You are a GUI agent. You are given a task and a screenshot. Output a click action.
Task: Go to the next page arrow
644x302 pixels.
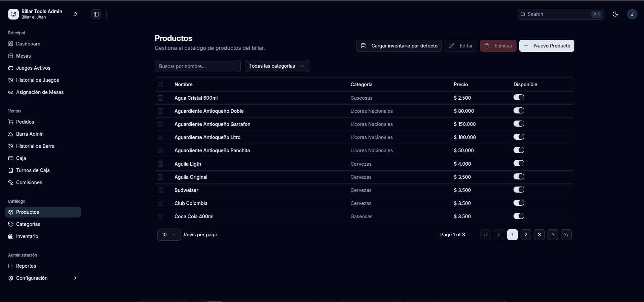(553, 235)
